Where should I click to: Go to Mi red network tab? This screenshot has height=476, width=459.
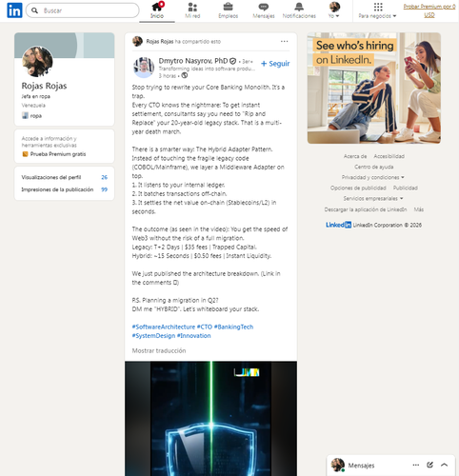[x=192, y=10]
